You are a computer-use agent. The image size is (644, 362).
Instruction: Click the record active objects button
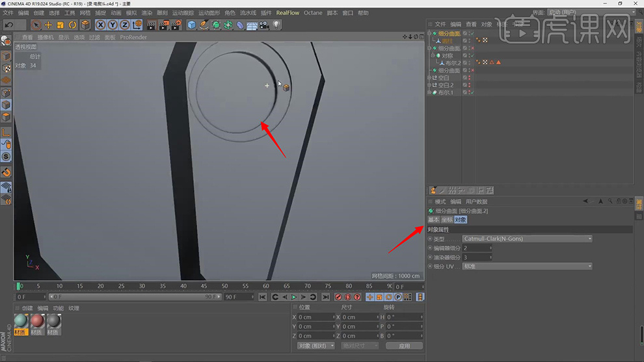pos(338,297)
